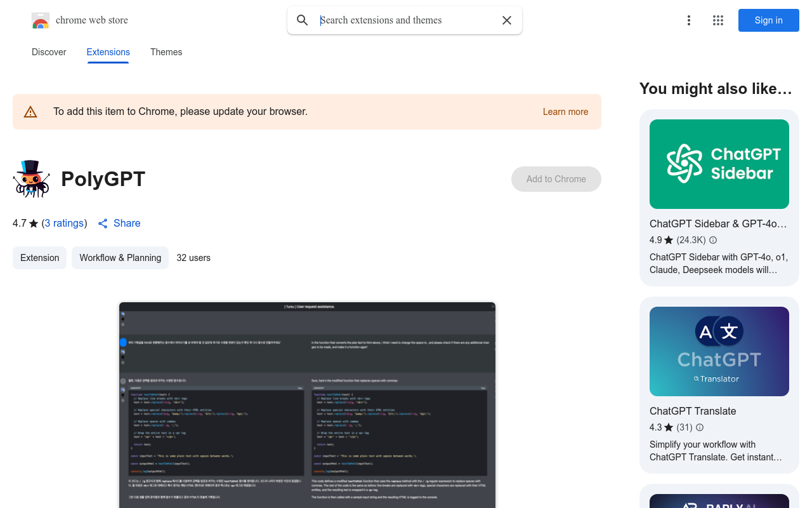Open the 3 ratings link
Image resolution: width=812 pixels, height=508 pixels.
point(64,224)
